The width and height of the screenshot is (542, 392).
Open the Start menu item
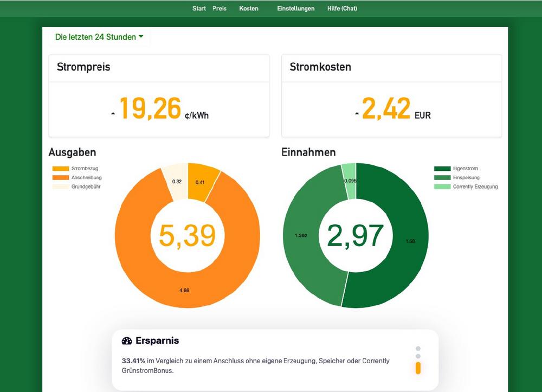tap(199, 9)
